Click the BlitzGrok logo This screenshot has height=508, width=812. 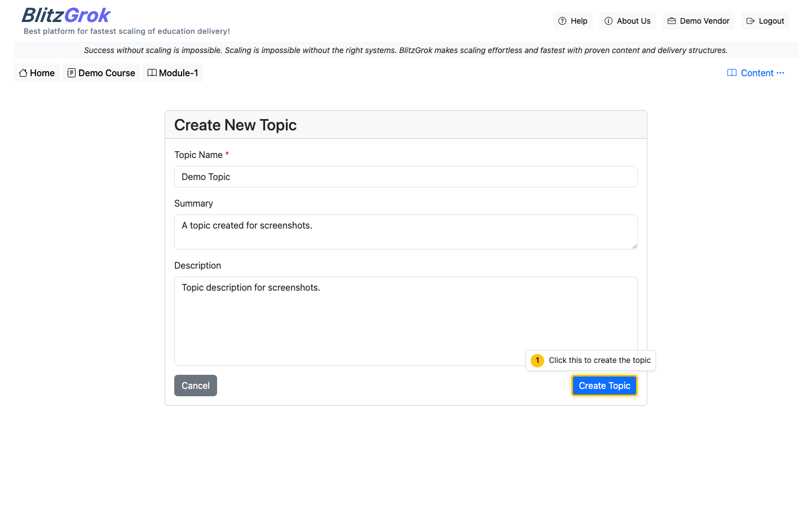click(x=65, y=15)
